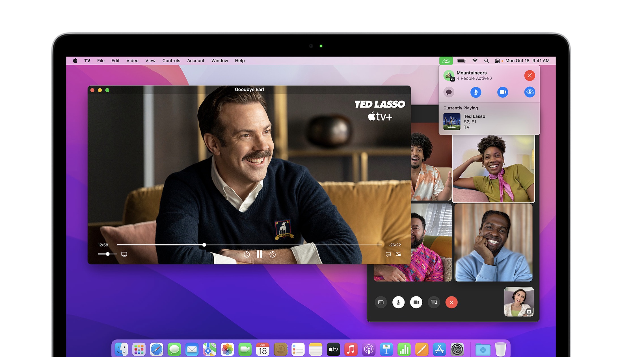The image size is (644, 357).
Task: Open the Edit menu
Action: pyautogui.click(x=115, y=61)
